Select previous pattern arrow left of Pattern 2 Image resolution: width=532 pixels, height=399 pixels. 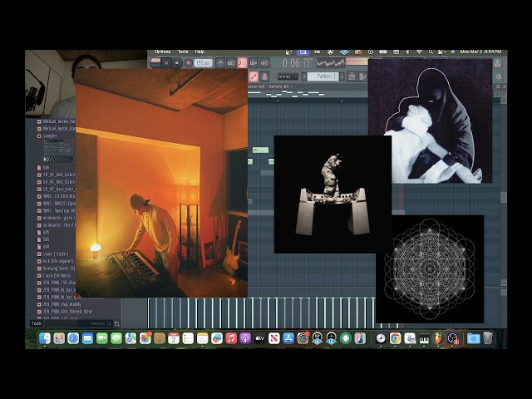coord(304,76)
